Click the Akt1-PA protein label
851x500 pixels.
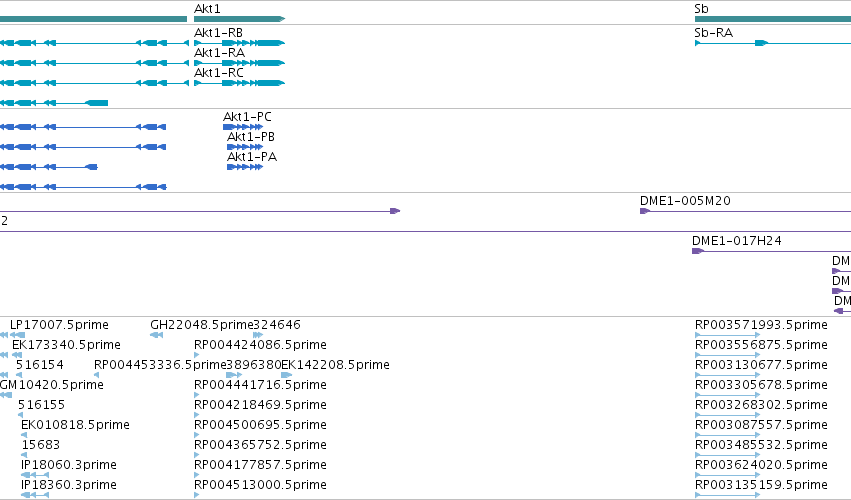[252, 157]
